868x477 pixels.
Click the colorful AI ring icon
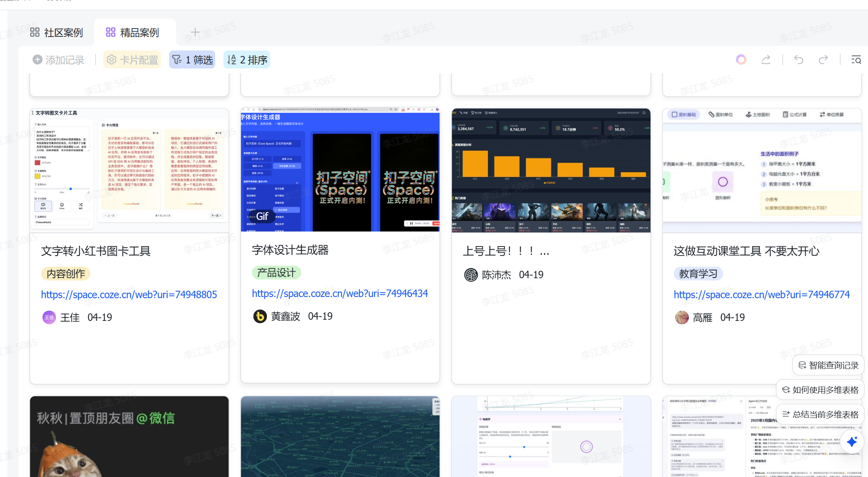(741, 59)
